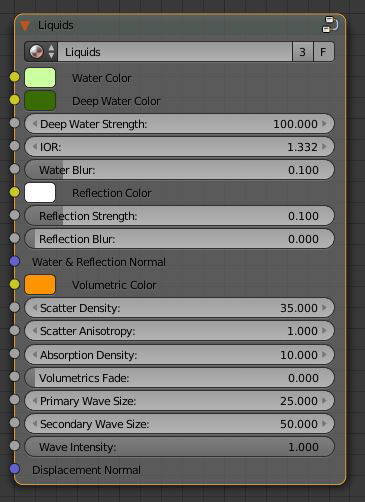This screenshot has width=365, height=502.
Task: Increase Scatter Density using right arrow
Action: coord(324,308)
